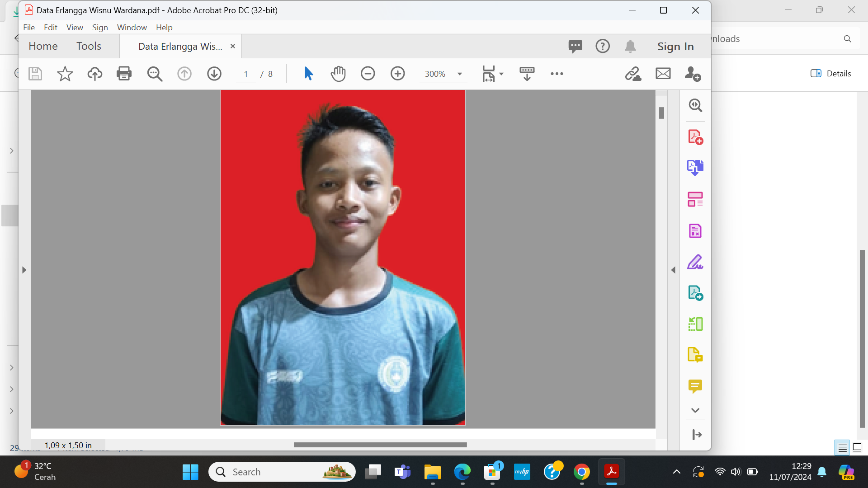The image size is (868, 488).
Task: Activate the arrow Selection tool
Action: (308, 74)
